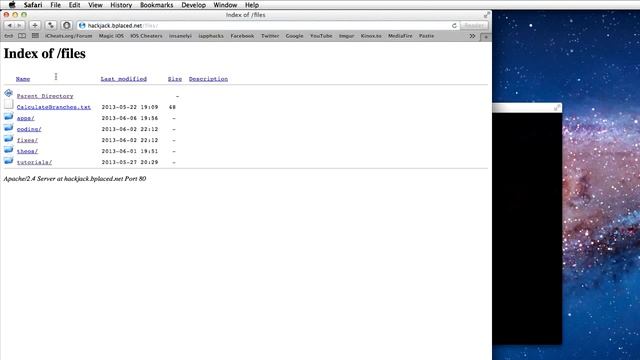Viewport: 640px width, 360px height.
Task: Open Twitter bookmark
Action: tap(270, 36)
